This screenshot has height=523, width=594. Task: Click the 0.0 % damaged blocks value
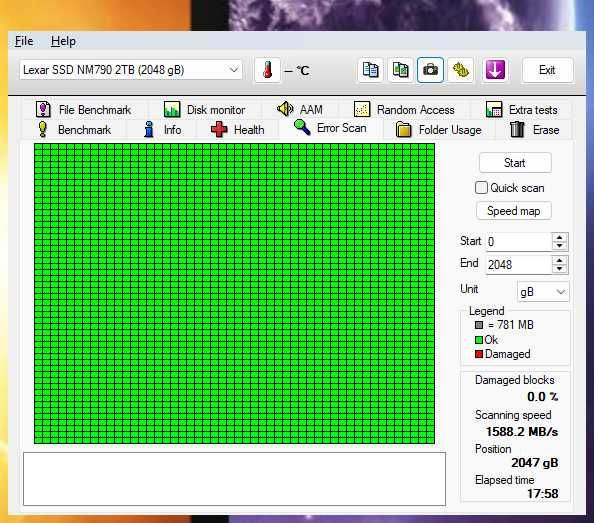coord(542,397)
